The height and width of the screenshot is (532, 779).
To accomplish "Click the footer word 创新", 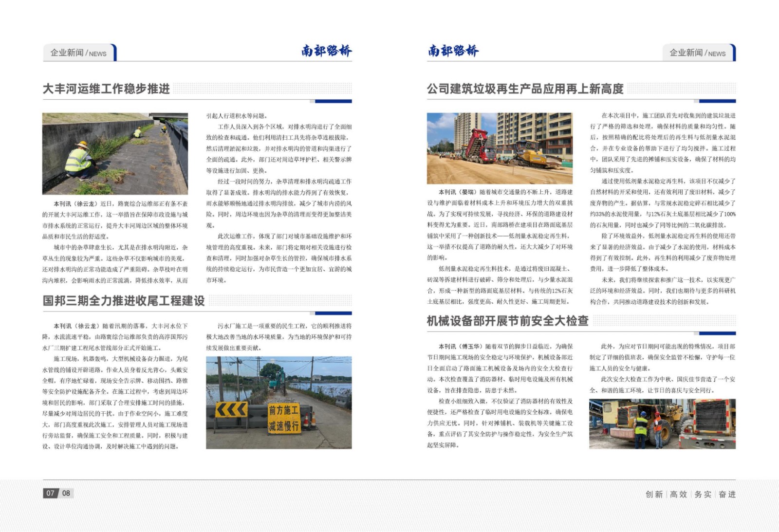I will 654,494.
